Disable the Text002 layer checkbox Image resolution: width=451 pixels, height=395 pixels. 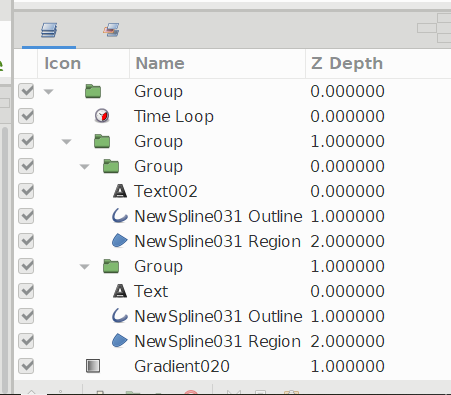[x=26, y=191]
